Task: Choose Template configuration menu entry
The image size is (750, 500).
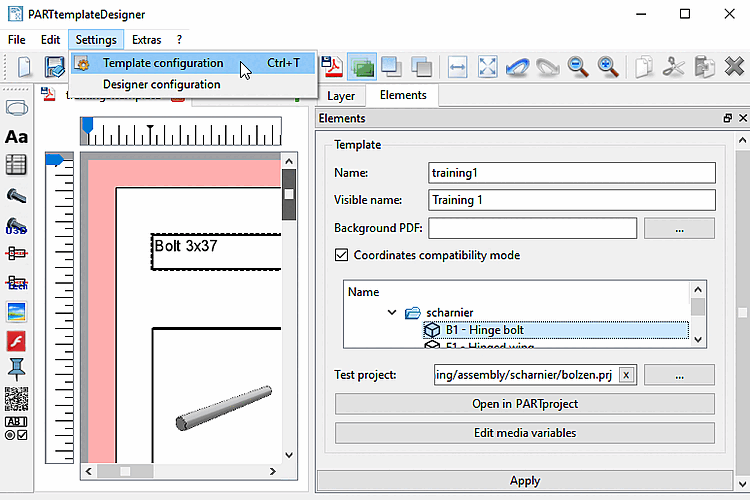Action: click(162, 63)
